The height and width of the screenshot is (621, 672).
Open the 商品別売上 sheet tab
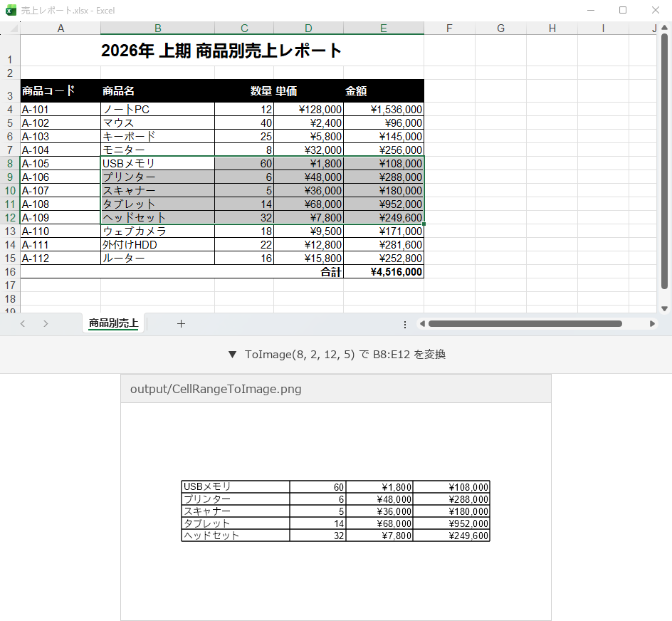[x=113, y=323]
